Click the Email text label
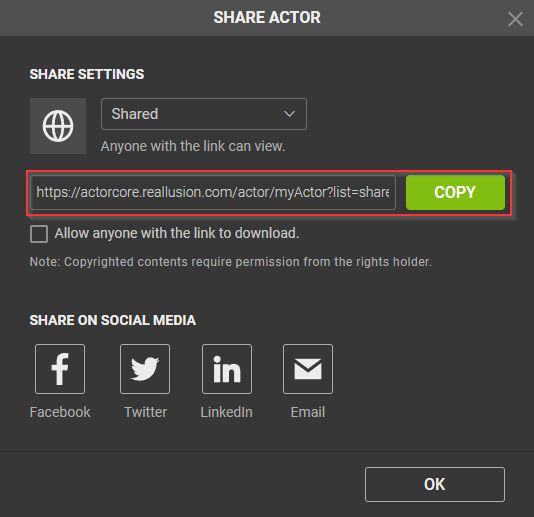 coord(308,412)
